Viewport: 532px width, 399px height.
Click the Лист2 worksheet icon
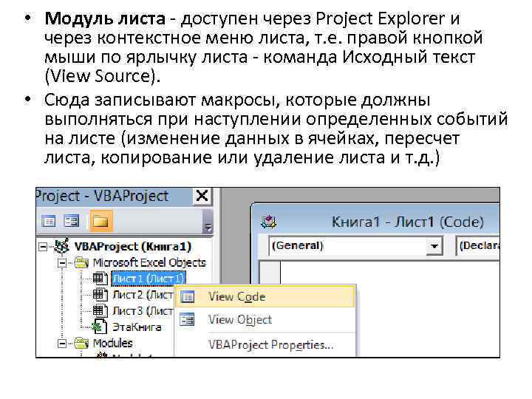coord(100,295)
